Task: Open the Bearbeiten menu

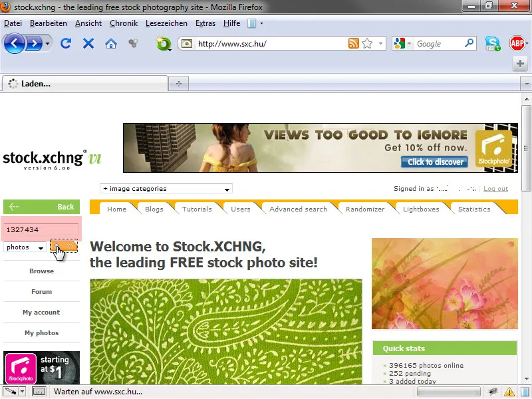Action: 49,23
